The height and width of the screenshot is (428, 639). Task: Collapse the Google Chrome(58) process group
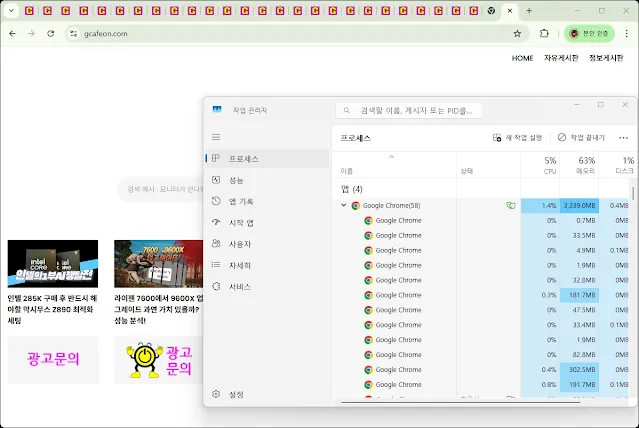pos(344,205)
